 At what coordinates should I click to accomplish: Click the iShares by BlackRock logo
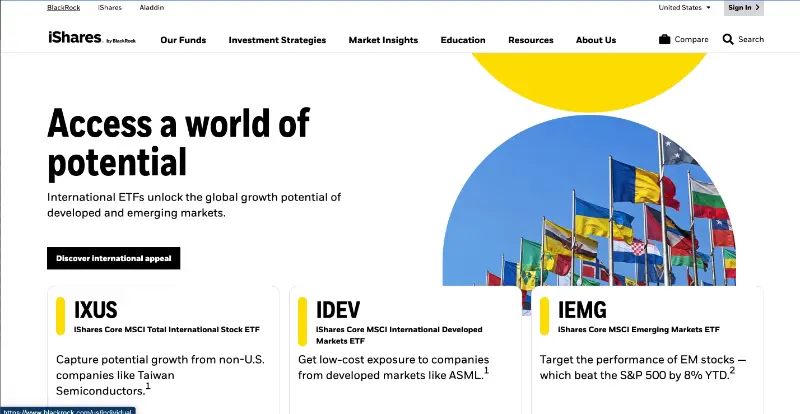(92, 38)
